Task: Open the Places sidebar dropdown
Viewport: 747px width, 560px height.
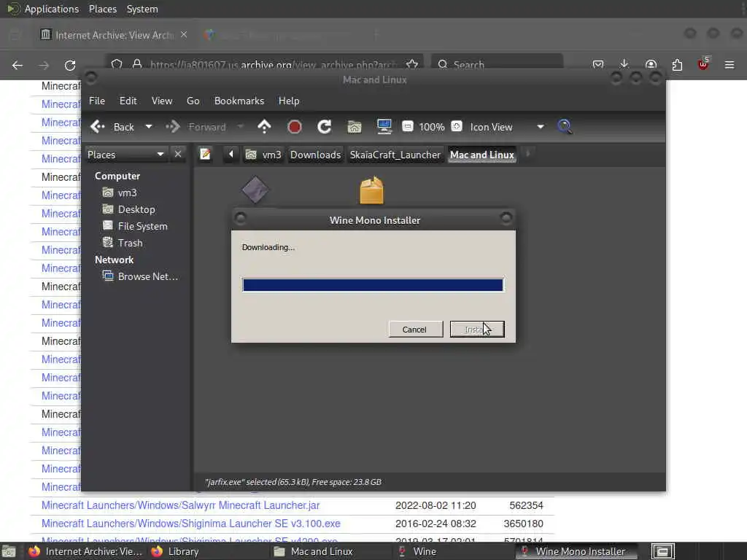Action: (x=125, y=155)
